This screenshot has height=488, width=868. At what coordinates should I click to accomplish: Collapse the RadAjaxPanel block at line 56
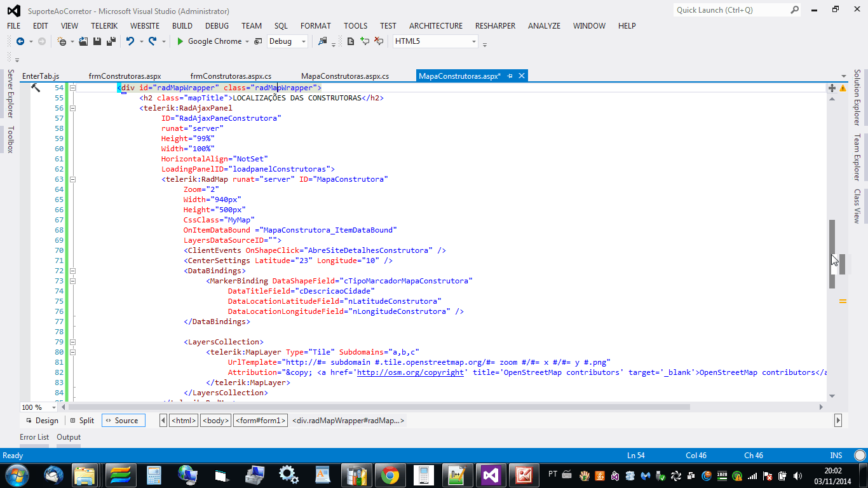coord(72,108)
